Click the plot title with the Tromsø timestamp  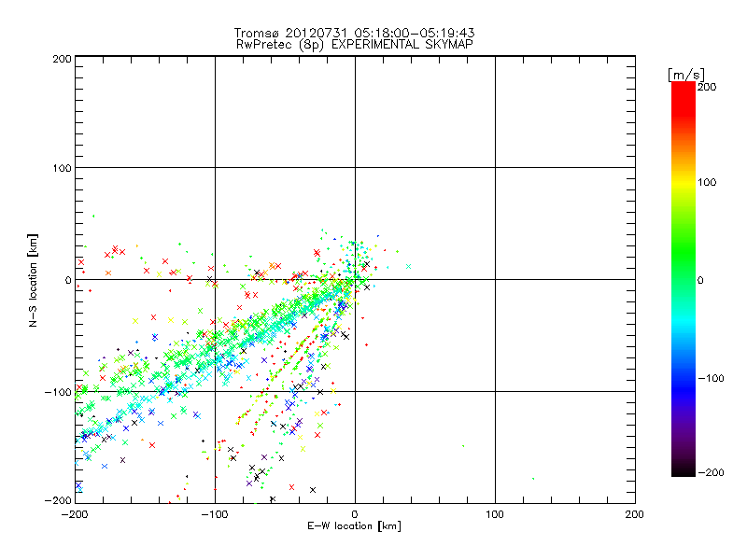click(x=354, y=32)
